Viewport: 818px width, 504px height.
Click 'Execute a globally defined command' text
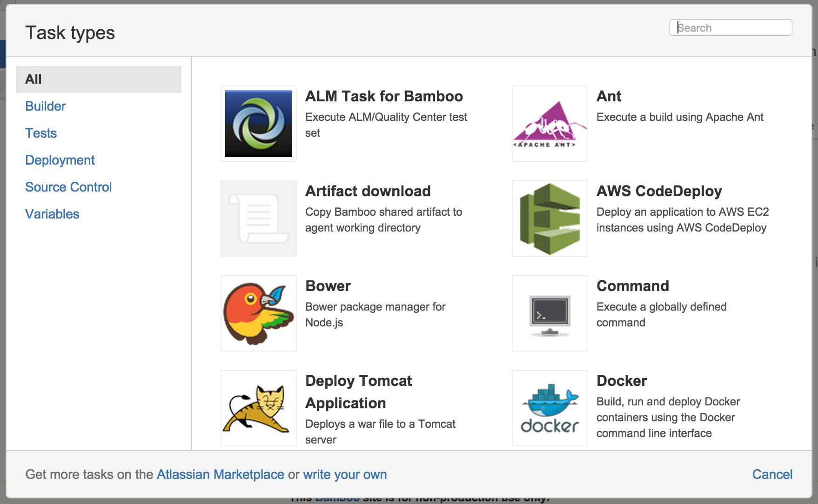(x=661, y=315)
